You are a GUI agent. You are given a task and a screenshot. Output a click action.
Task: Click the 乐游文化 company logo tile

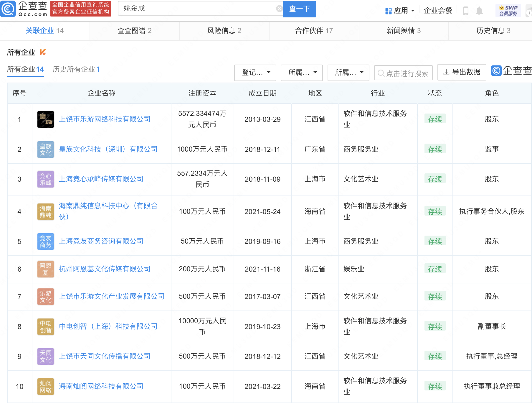point(46,297)
